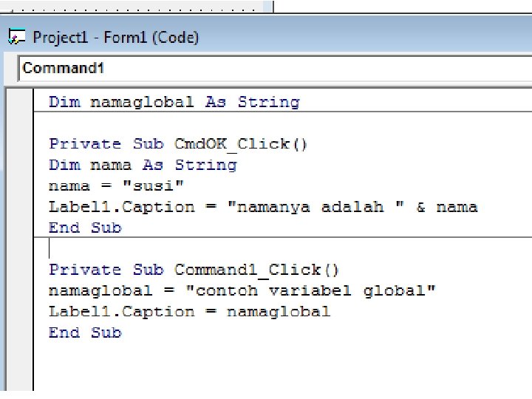Screen dimensions: 532x399
Task: Click the word String after namaglobal As
Action: (x=268, y=102)
